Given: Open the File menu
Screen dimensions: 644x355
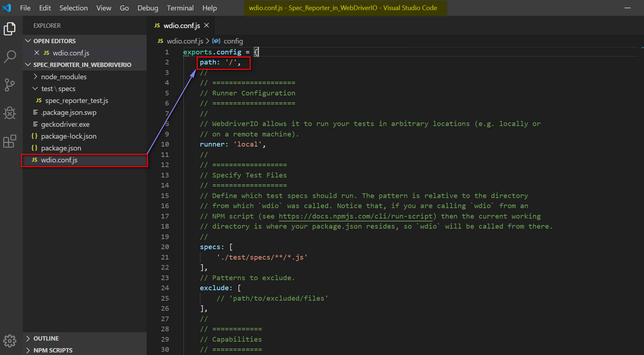Looking at the screenshot, I should (25, 8).
